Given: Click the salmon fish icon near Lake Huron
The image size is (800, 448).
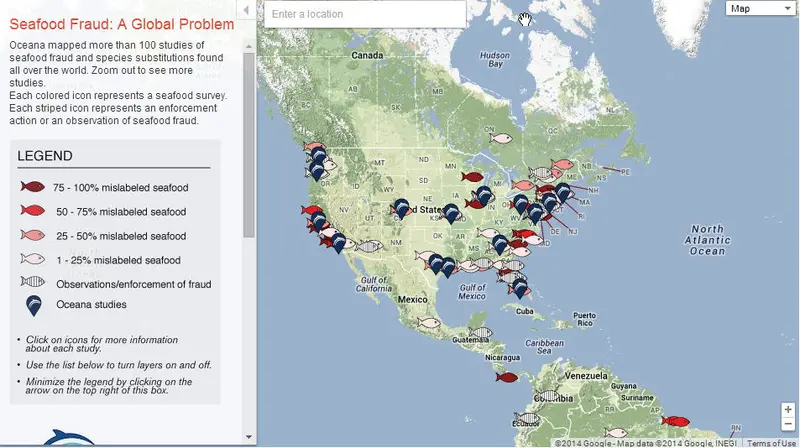Looking at the screenshot, I should (522, 185).
